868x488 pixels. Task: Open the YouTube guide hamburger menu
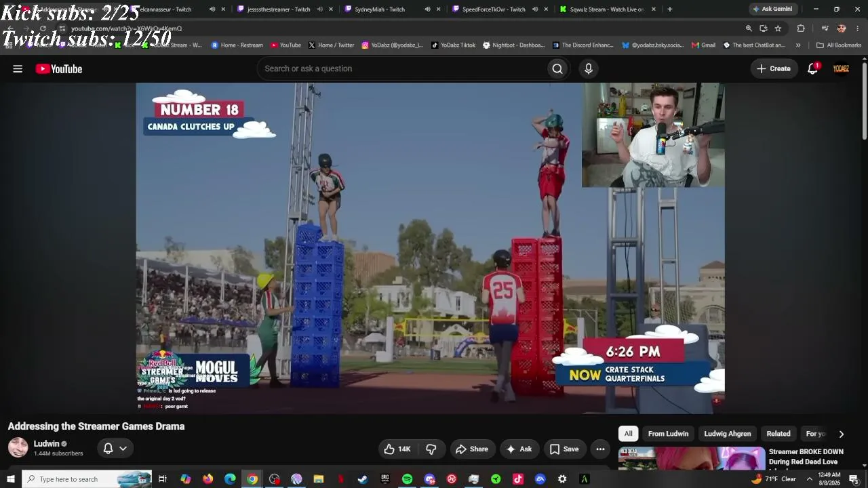[18, 68]
